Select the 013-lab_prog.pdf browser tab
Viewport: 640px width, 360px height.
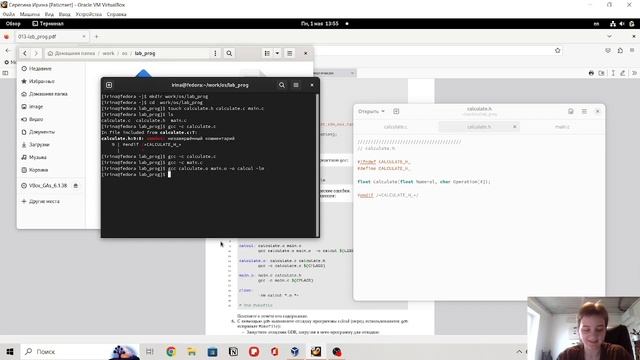coord(51,37)
